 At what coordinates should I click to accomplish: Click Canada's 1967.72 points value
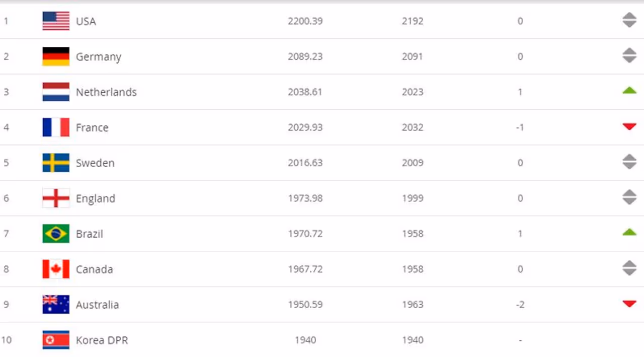(x=305, y=269)
